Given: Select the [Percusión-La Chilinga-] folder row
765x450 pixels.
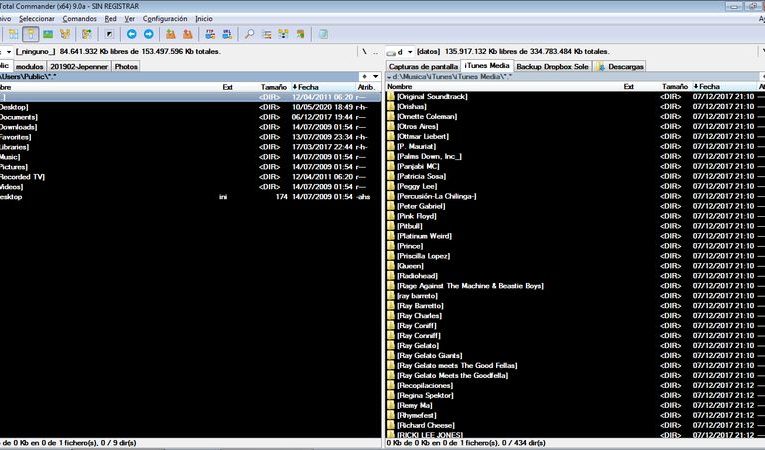Looking at the screenshot, I should (x=573, y=196).
